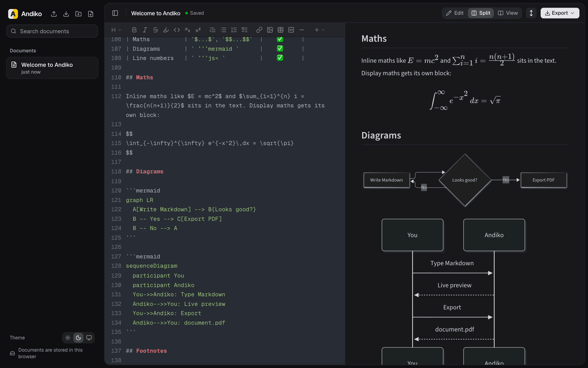Toggle scroll sync between panes

pyautogui.click(x=531, y=13)
